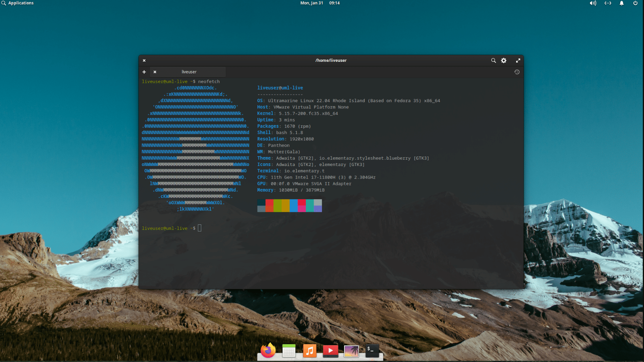The image size is (644, 362).
Task: Click the Terminal: io.elementary.t line
Action: (x=291, y=171)
